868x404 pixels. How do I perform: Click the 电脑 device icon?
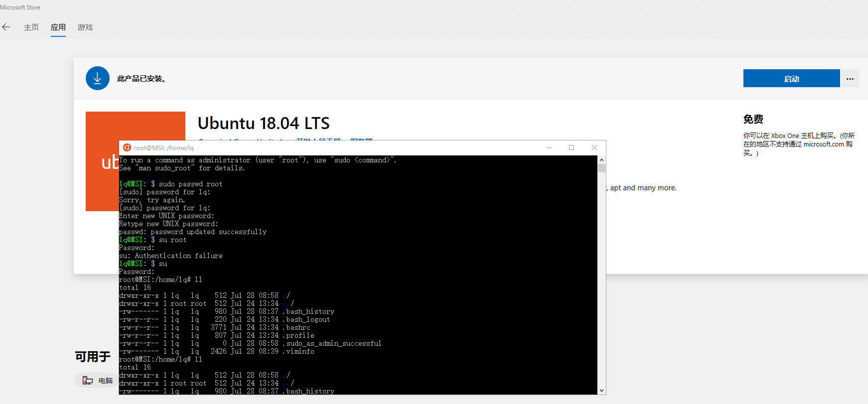click(x=88, y=381)
